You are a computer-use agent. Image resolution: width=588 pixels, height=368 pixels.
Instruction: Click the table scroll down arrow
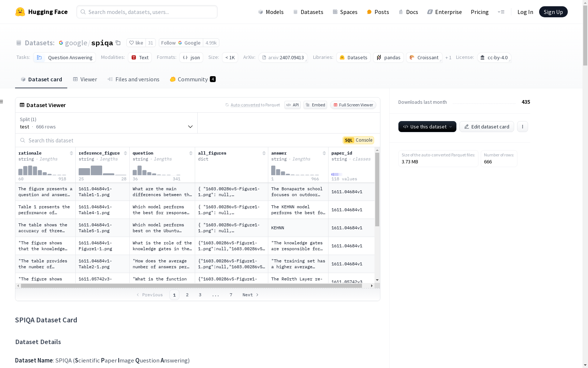377,280
